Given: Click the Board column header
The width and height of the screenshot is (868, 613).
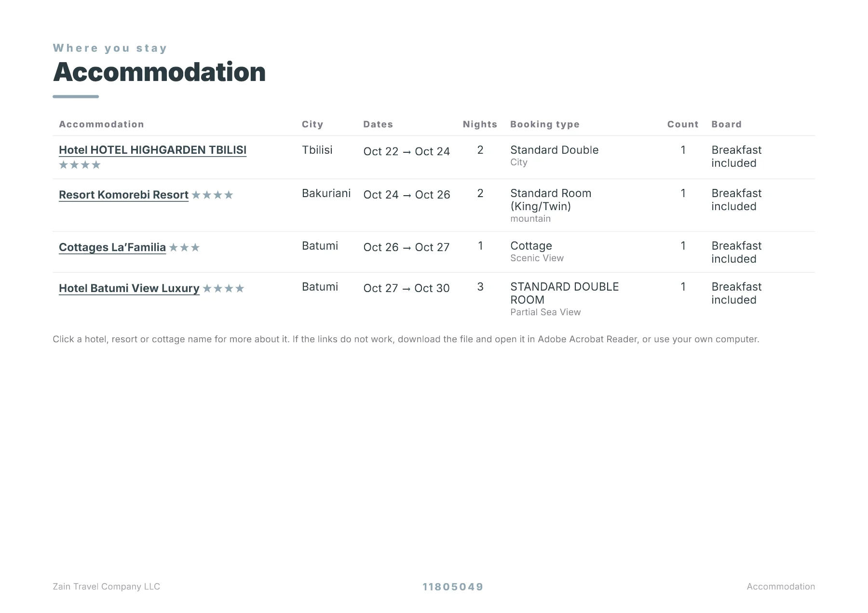Looking at the screenshot, I should (x=727, y=124).
